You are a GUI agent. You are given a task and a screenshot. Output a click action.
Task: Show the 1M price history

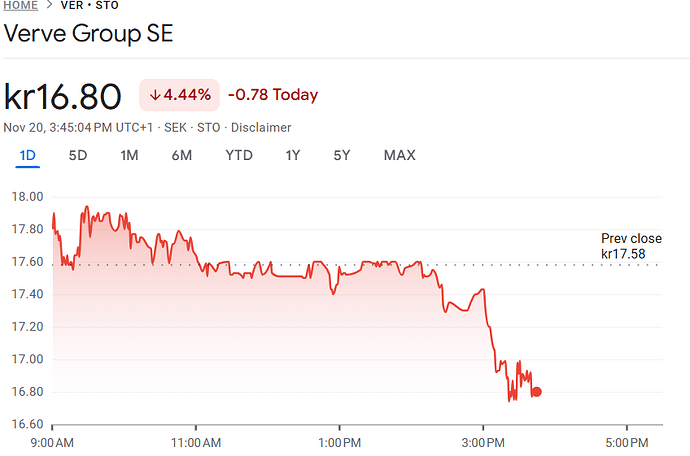click(129, 155)
